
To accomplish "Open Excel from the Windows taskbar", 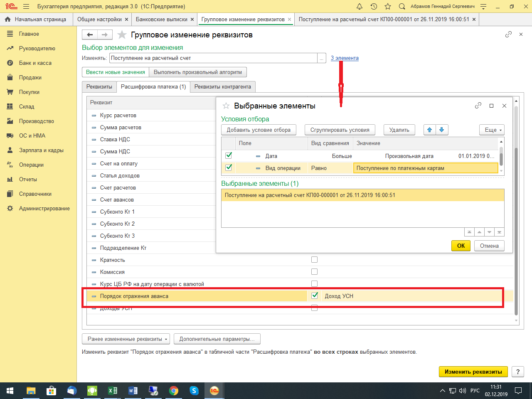I will coord(112,391).
